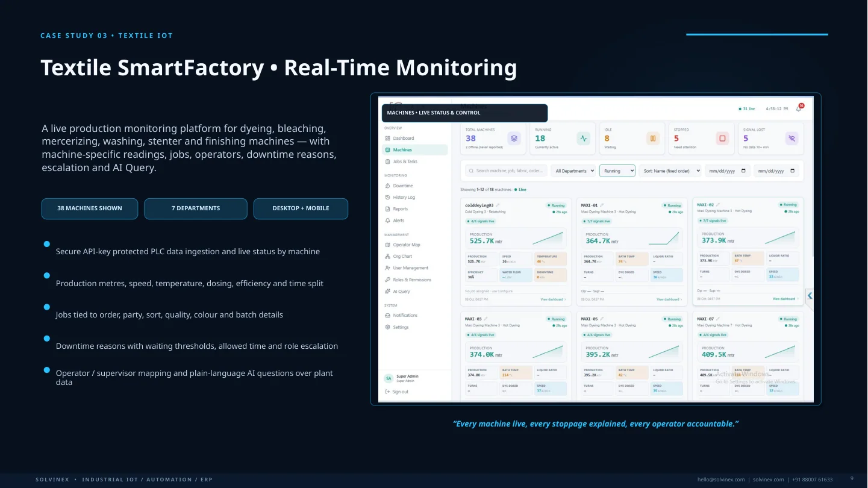Open AI Query in the sidebar
The height and width of the screenshot is (488, 868).
(x=416, y=292)
